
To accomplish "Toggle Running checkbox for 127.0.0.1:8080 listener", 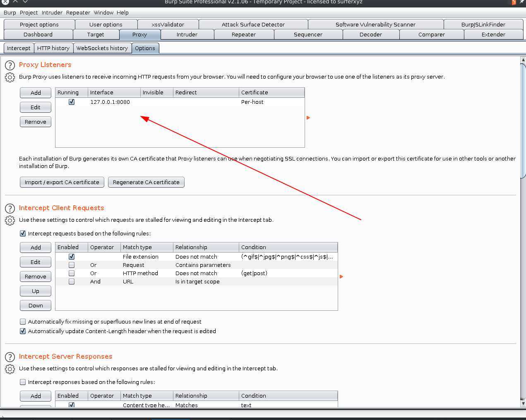I will click(x=72, y=102).
